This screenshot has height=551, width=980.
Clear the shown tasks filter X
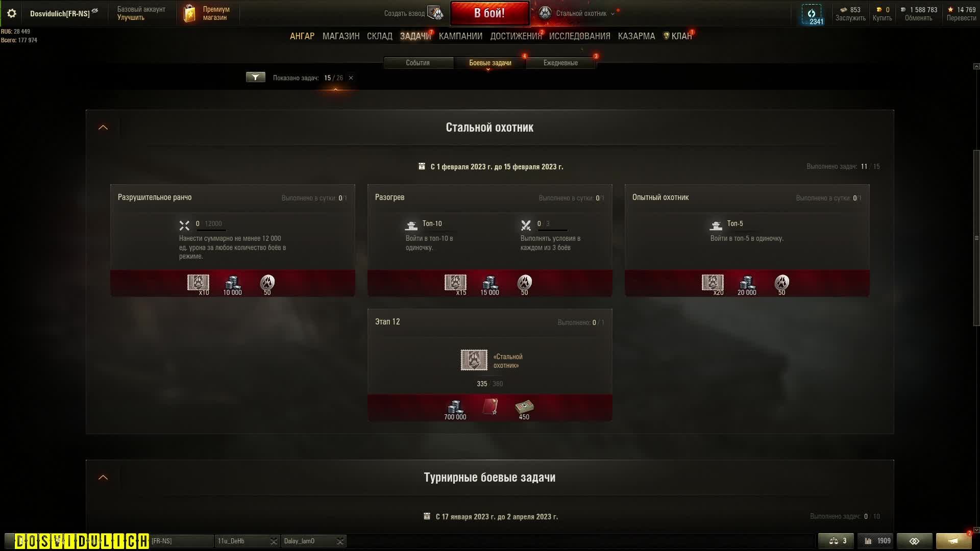pyautogui.click(x=351, y=78)
